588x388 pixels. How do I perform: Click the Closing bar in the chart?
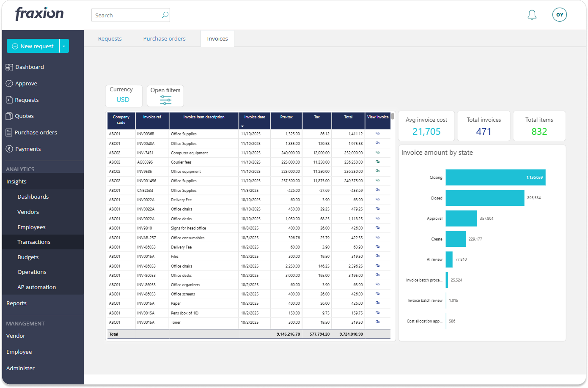click(495, 178)
